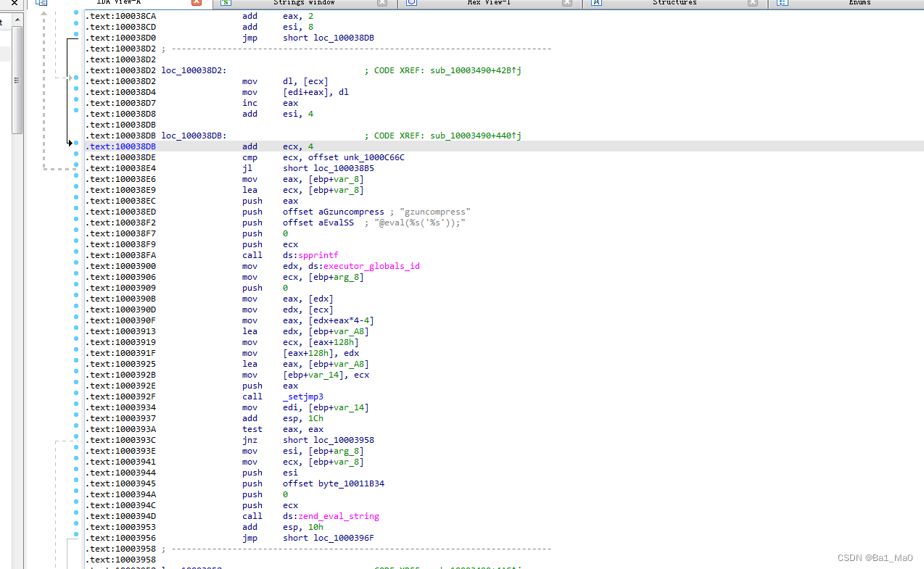Close the Hex View-1 tab
The width and height of the screenshot is (924, 569).
pos(567,3)
